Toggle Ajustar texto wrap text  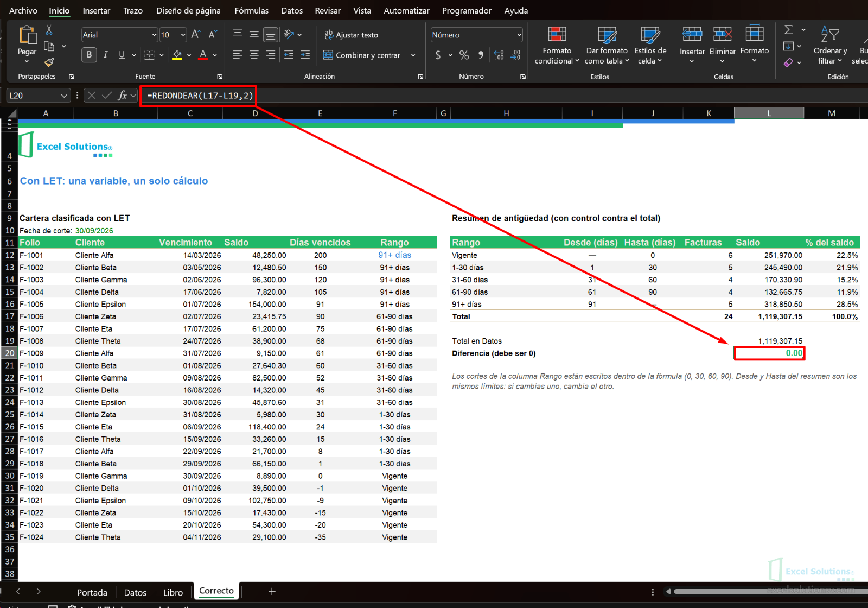352,35
